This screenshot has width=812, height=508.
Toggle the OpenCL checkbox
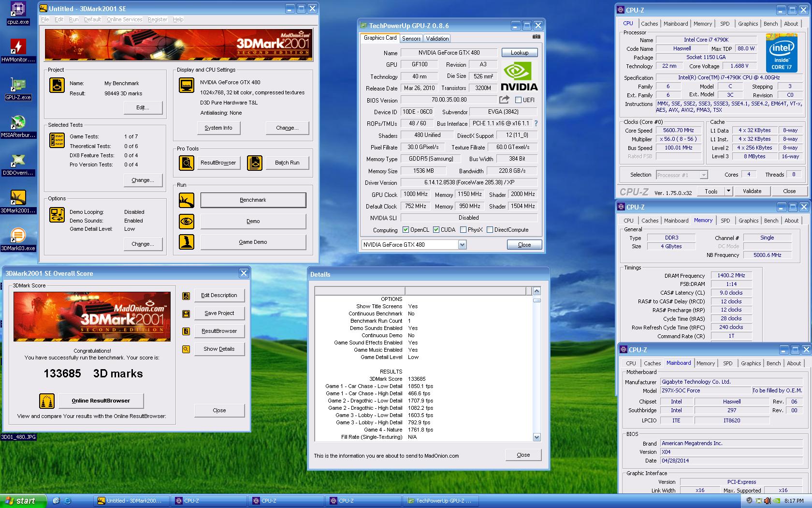coord(406,230)
